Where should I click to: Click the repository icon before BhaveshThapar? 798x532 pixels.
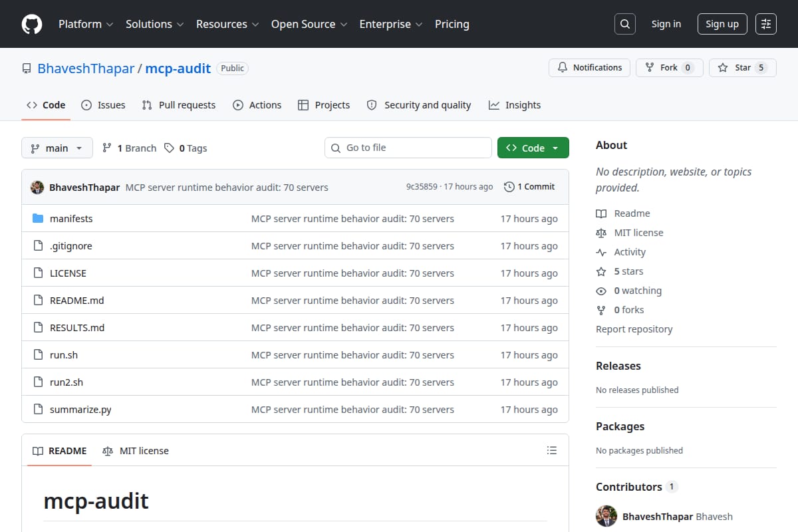click(27, 68)
